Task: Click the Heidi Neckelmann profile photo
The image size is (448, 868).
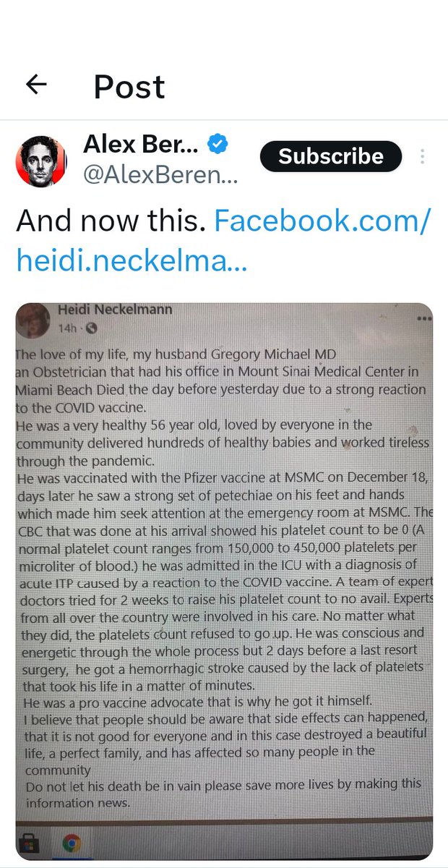Action: tap(35, 318)
